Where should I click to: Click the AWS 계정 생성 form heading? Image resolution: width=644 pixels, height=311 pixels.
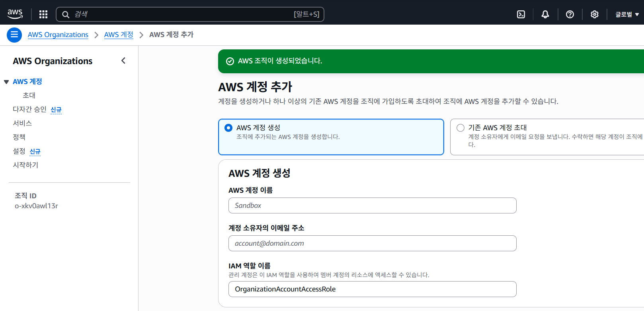pyautogui.click(x=259, y=173)
